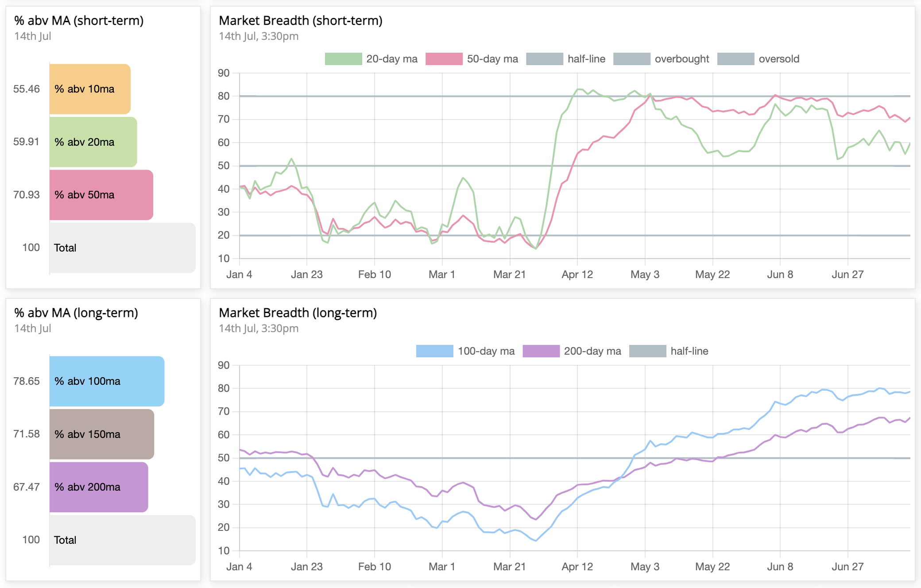Click 14th Jul, 3:30pm under long-term chart title
Screen dimensions: 921x588
click(x=259, y=329)
